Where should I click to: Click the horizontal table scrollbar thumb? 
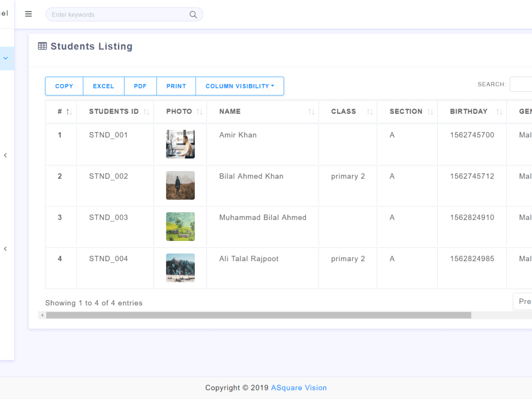[x=259, y=315]
